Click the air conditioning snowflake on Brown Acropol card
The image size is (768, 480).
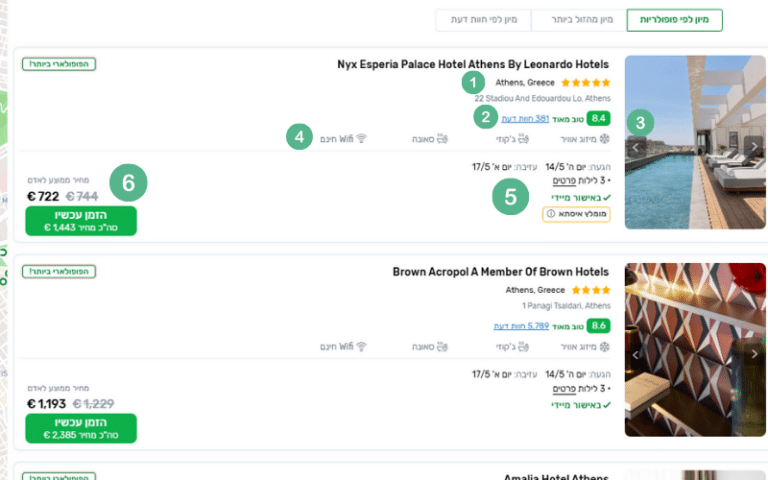[604, 346]
